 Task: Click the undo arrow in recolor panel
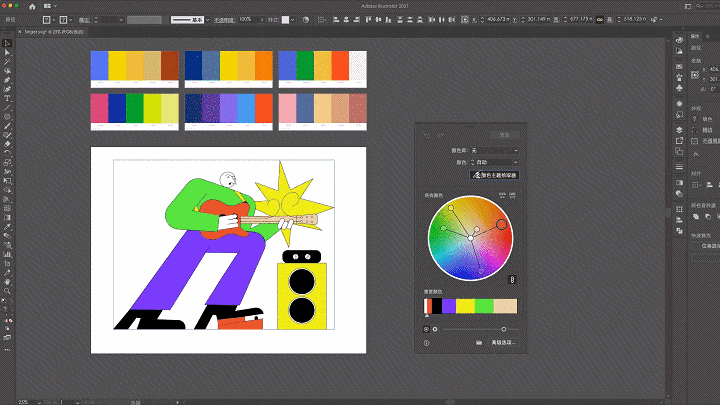click(428, 134)
